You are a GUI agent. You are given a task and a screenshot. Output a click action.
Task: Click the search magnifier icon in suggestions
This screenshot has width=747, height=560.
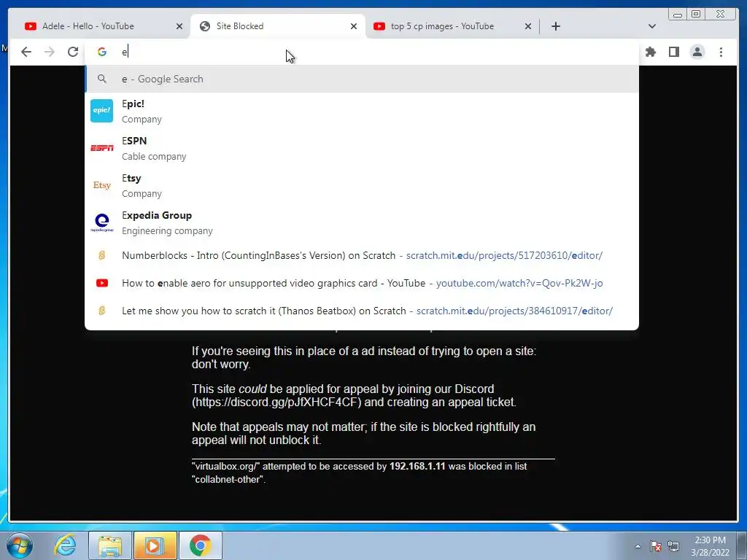pos(102,79)
